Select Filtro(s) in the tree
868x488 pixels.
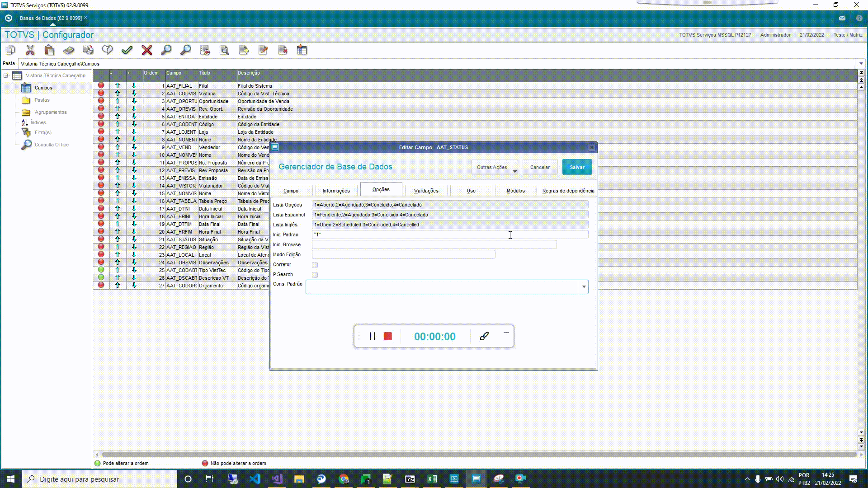point(43,132)
